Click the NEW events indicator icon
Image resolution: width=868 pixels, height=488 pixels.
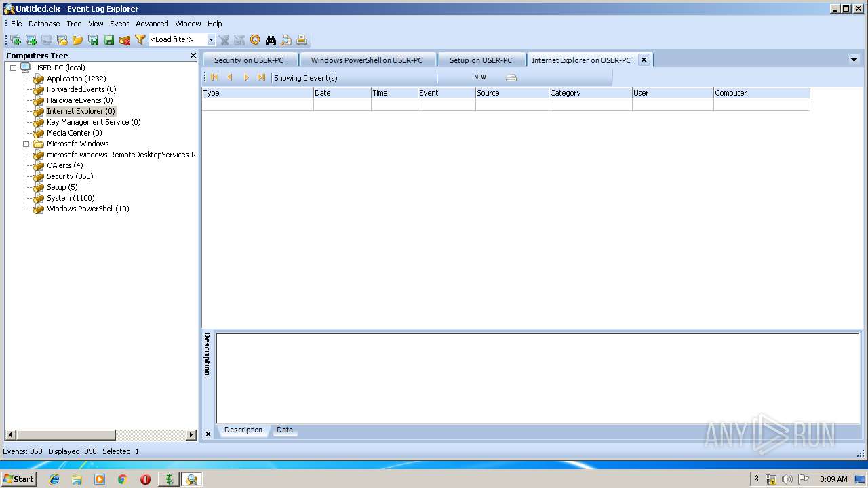(480, 77)
